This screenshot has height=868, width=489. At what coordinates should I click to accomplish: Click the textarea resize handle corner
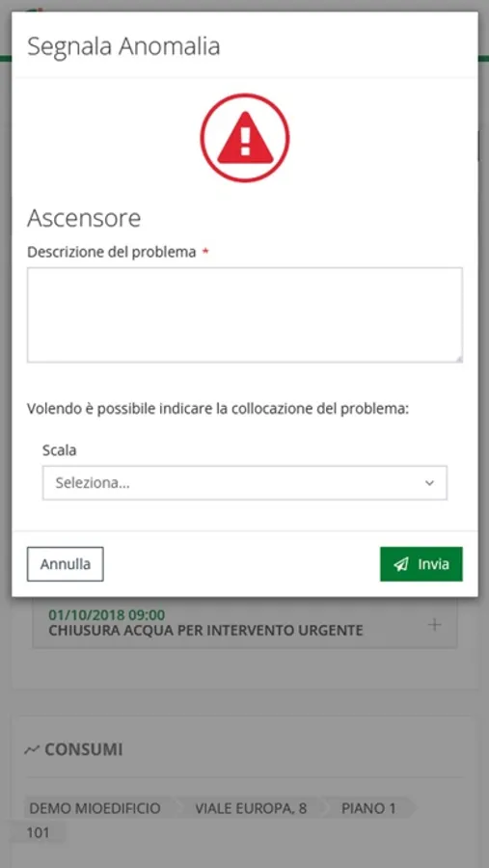click(x=458, y=359)
